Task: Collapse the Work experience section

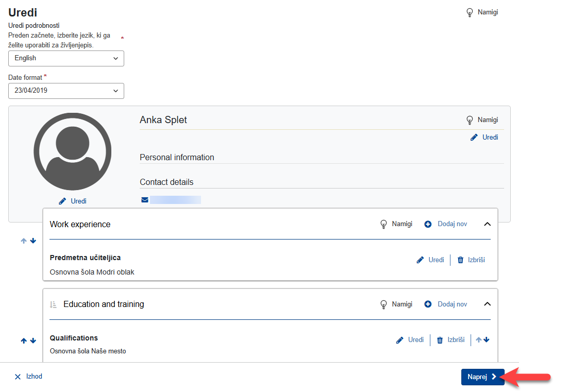Action: click(x=487, y=224)
